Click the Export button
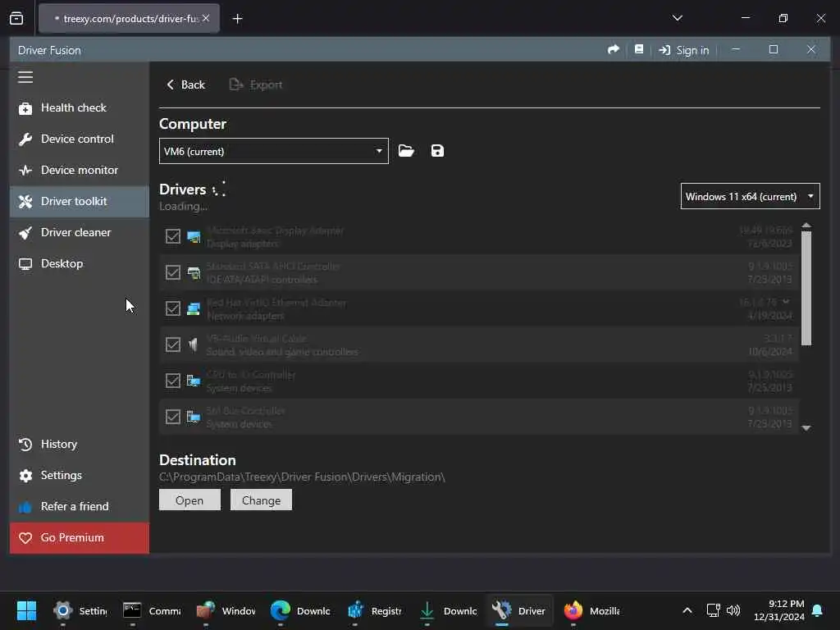840x630 pixels. 256,84
